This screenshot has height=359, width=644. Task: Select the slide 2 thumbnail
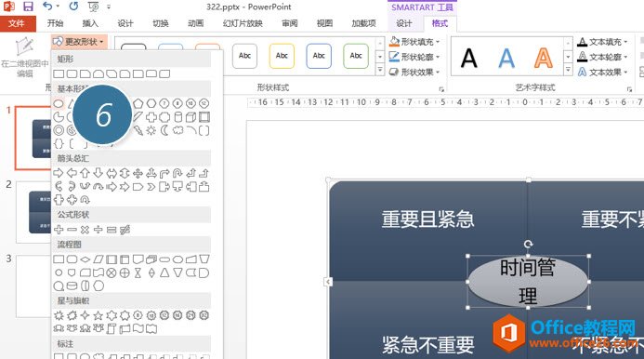[33, 213]
